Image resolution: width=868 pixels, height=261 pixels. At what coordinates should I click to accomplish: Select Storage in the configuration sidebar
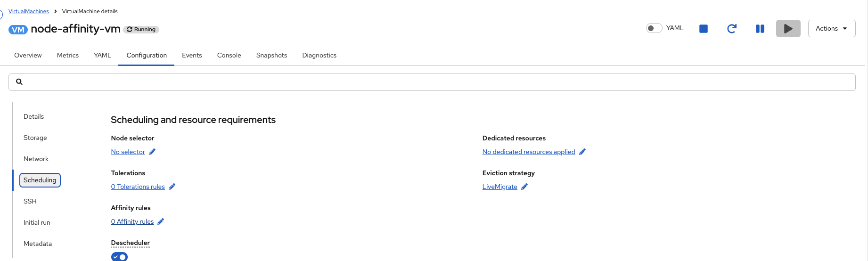35,138
